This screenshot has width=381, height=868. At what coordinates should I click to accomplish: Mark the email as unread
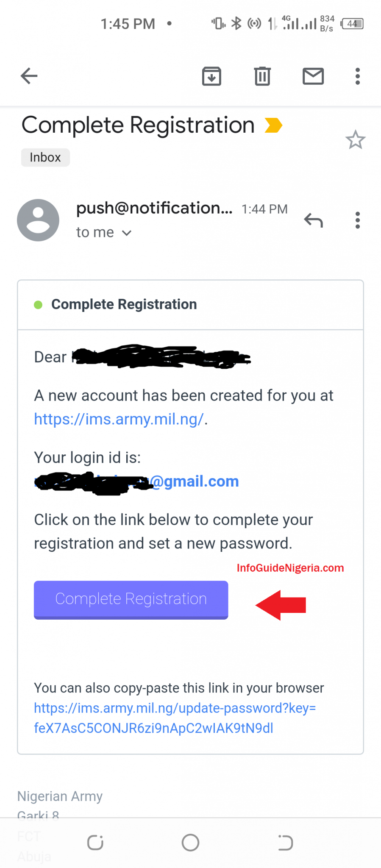pos(313,76)
